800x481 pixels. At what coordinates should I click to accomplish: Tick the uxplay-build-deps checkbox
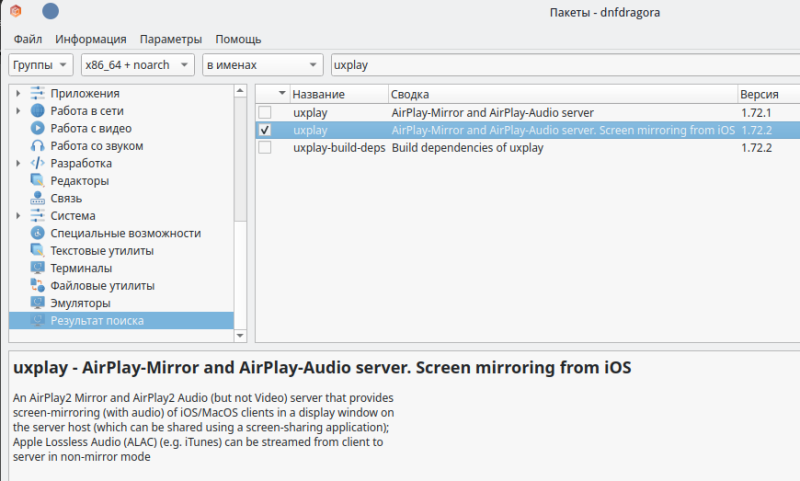point(265,148)
